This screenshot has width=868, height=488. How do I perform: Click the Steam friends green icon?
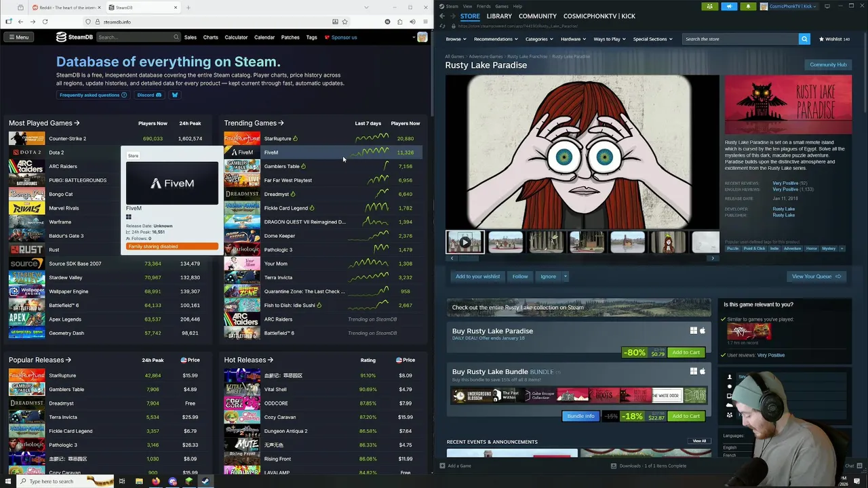pos(710,6)
